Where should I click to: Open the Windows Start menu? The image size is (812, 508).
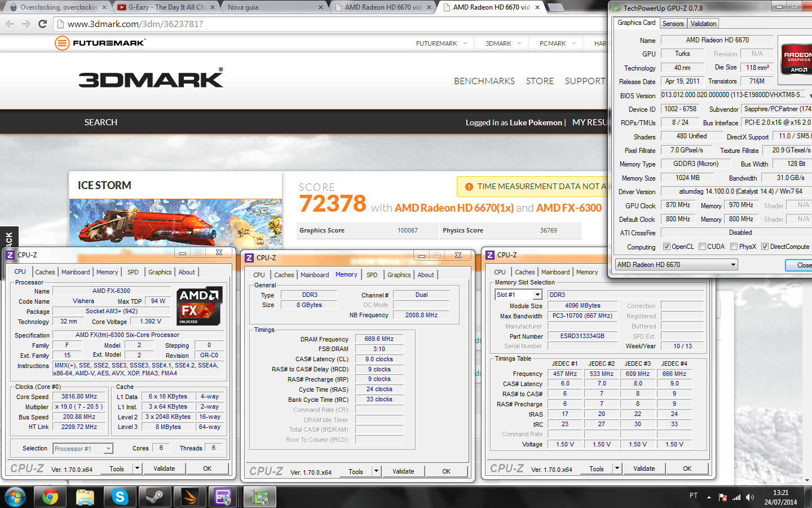pyautogui.click(x=15, y=497)
